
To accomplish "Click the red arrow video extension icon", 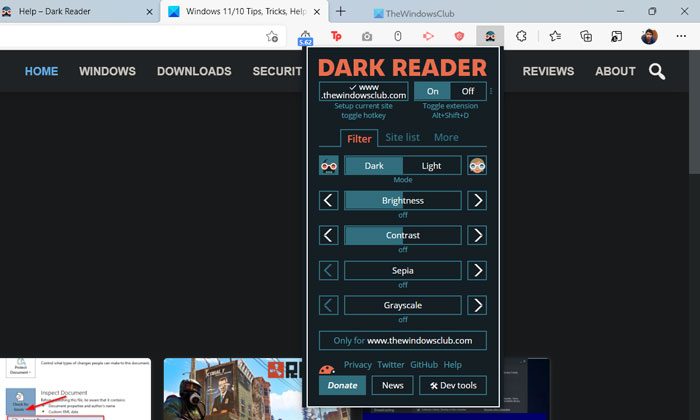I will point(428,36).
